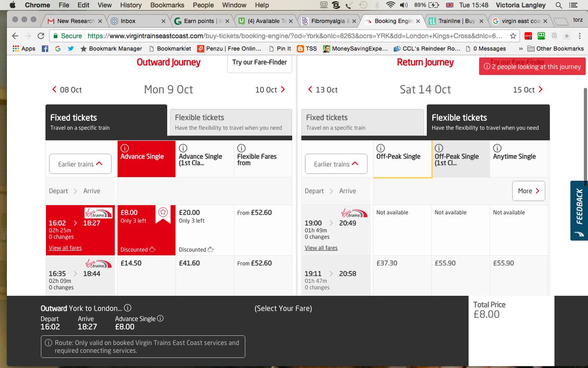The width and height of the screenshot is (588, 368).
Task: Click the battery status icon
Action: [434, 5]
